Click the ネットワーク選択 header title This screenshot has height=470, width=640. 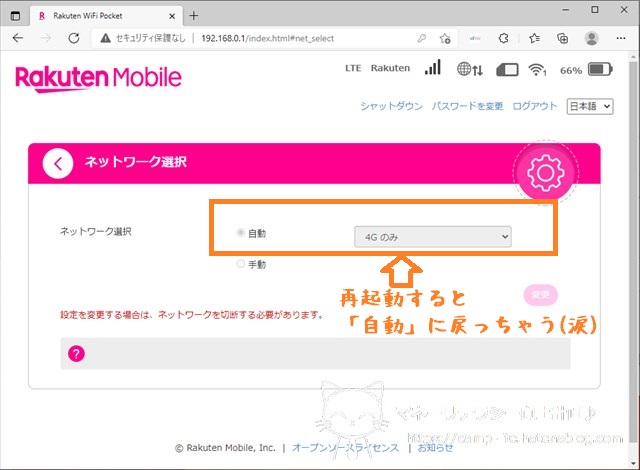(136, 162)
